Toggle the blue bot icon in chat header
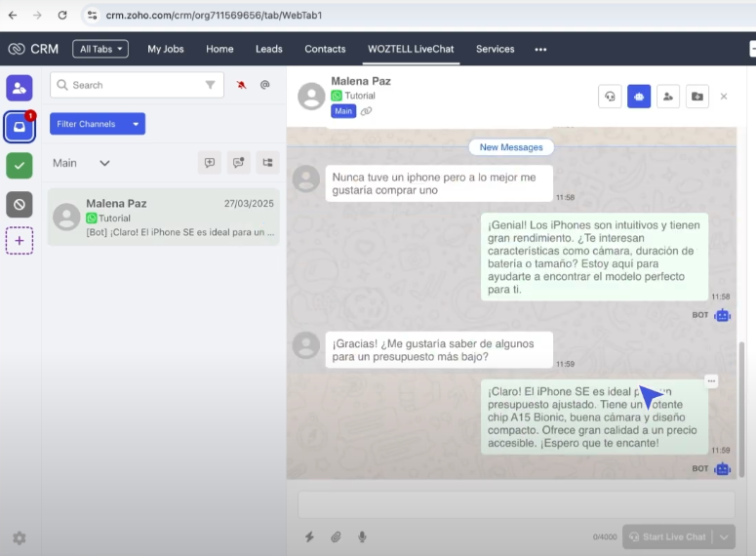Image resolution: width=756 pixels, height=556 pixels. (639, 97)
